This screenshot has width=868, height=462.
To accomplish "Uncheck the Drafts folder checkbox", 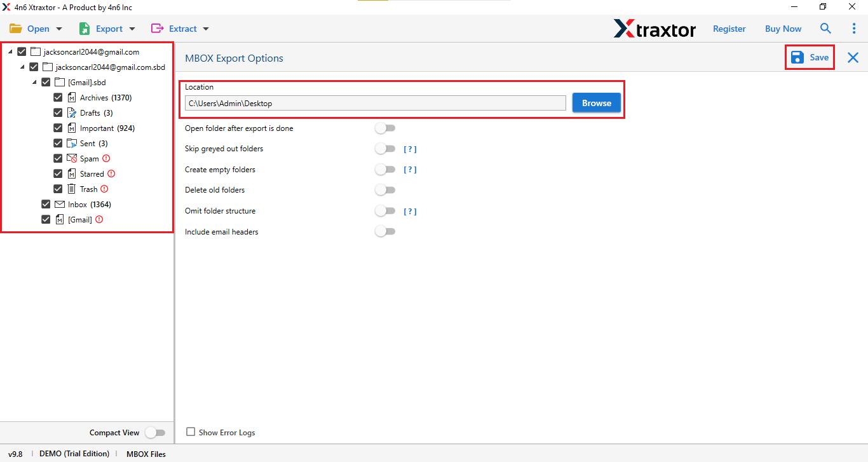I will [58, 112].
